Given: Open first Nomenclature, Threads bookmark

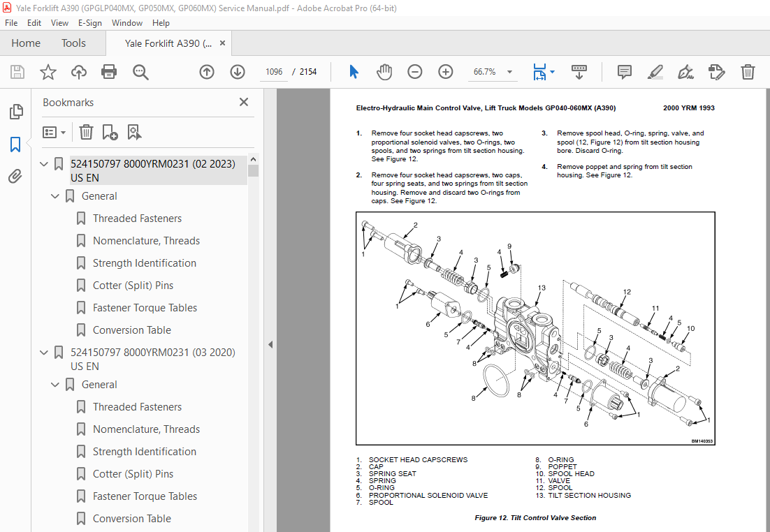Looking at the screenshot, I should [146, 241].
